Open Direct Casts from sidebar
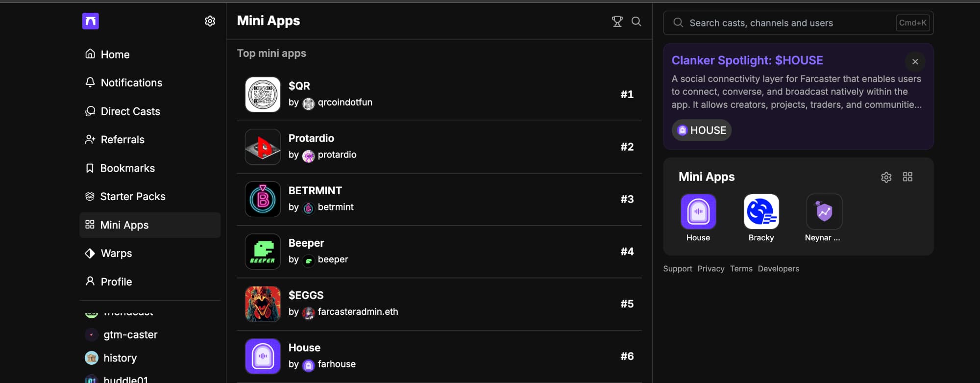Screen dimensions: 980x383 [130, 111]
